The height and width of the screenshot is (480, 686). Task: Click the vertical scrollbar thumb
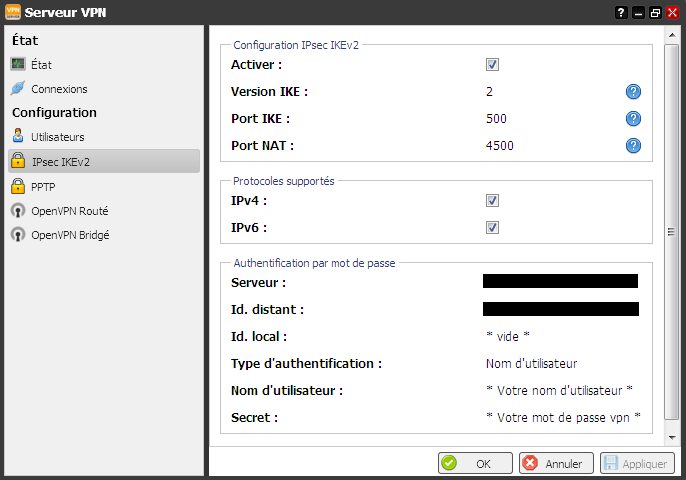(x=672, y=232)
